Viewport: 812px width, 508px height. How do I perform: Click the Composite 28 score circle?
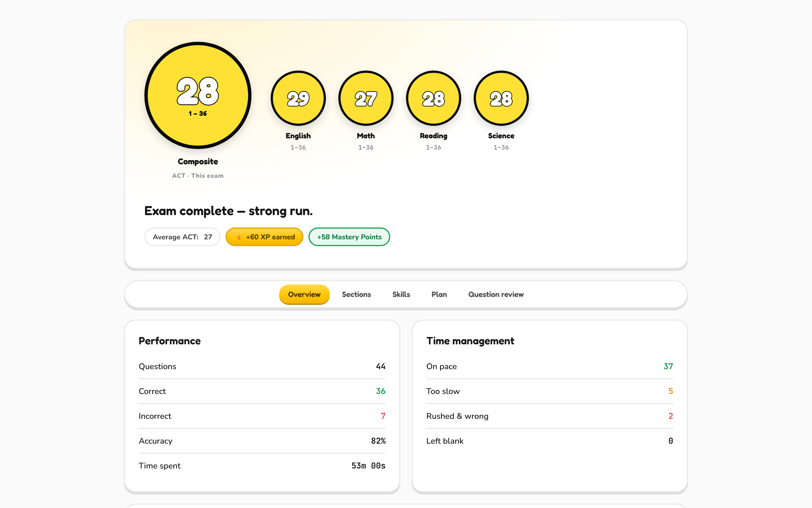pos(198,95)
